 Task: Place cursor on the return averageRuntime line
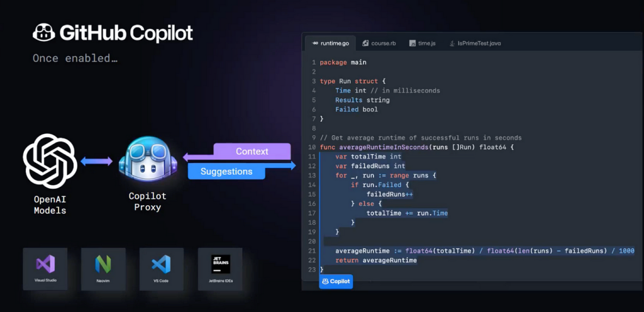[x=375, y=260]
